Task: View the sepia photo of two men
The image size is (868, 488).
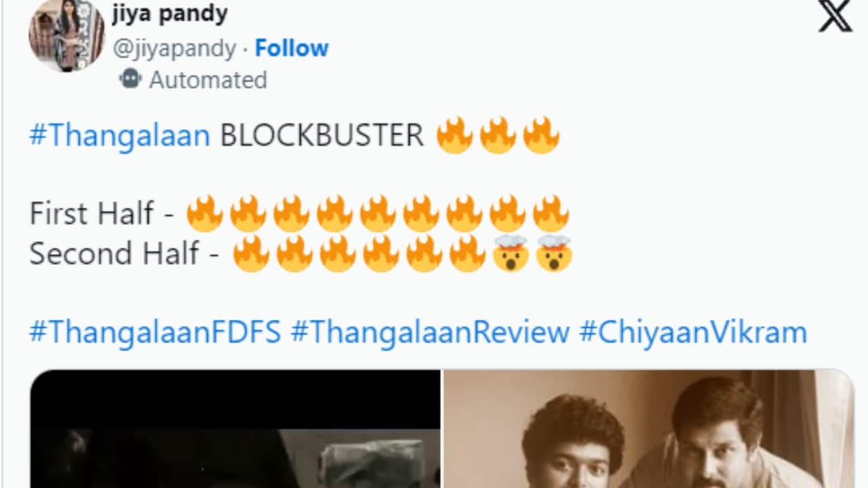Action: point(648,429)
